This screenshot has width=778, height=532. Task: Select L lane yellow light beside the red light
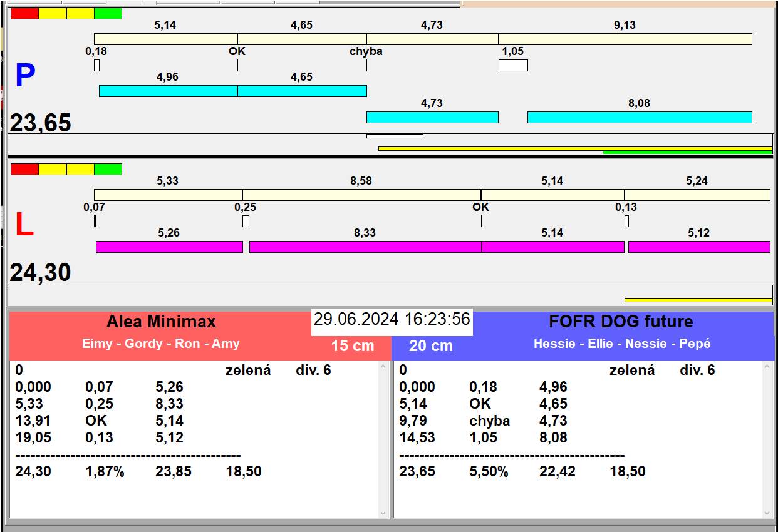point(52,169)
